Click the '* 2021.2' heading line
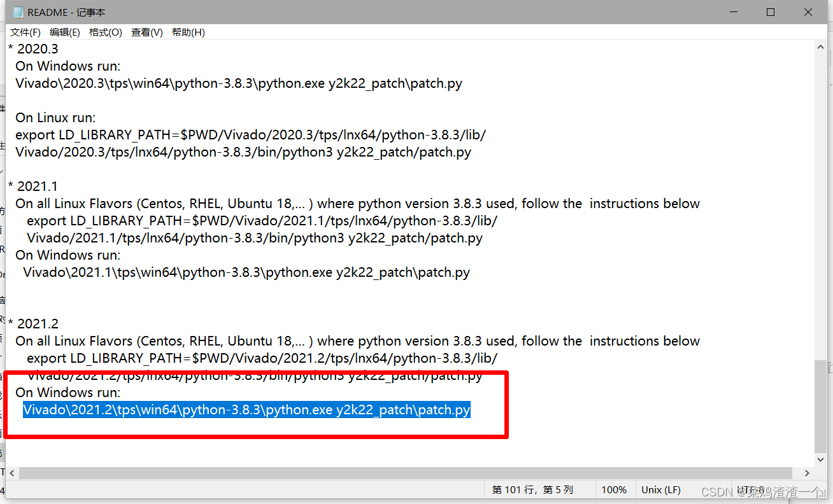The height and width of the screenshot is (504, 833). (x=33, y=324)
